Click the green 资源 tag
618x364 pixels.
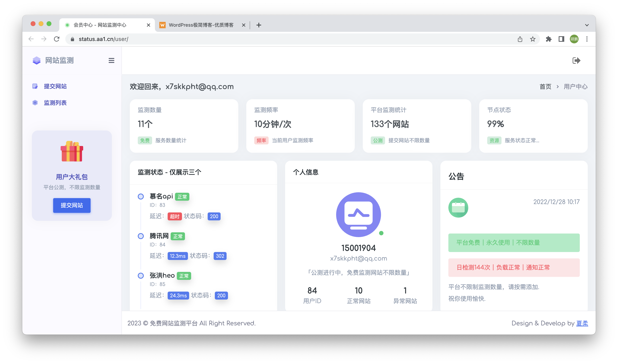click(494, 140)
